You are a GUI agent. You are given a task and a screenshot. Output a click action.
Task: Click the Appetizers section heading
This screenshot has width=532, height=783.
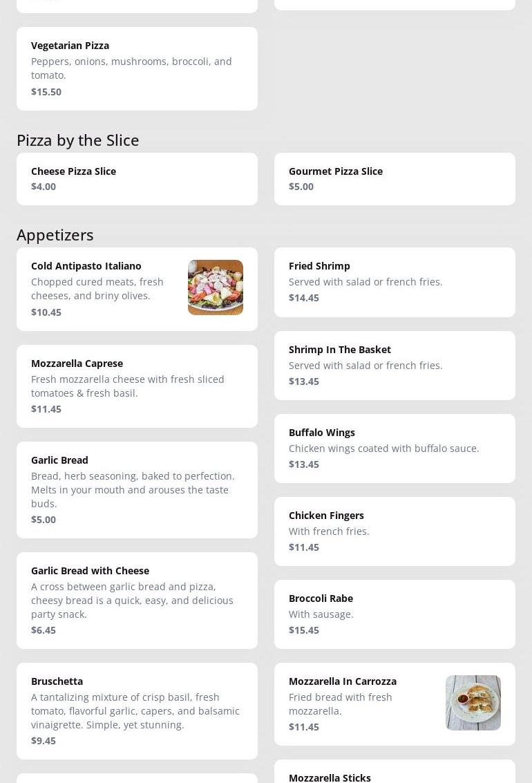point(55,234)
